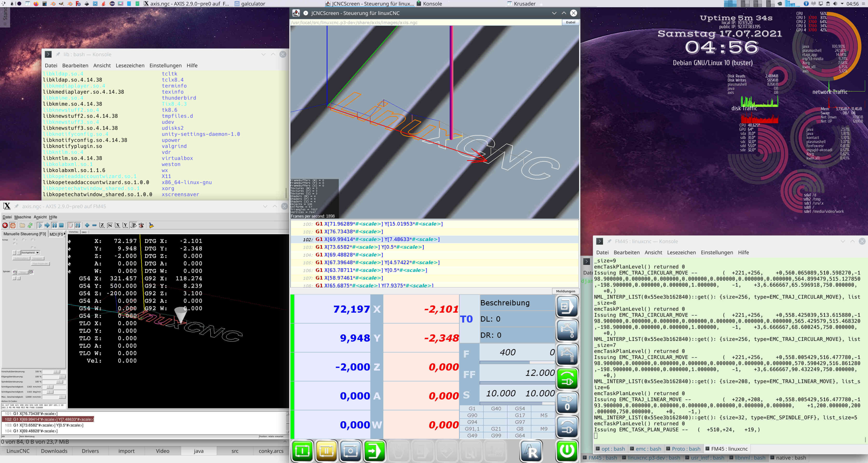Open Downloads tab in Krusader bottom bar
The image size is (868, 463).
pyautogui.click(x=54, y=451)
